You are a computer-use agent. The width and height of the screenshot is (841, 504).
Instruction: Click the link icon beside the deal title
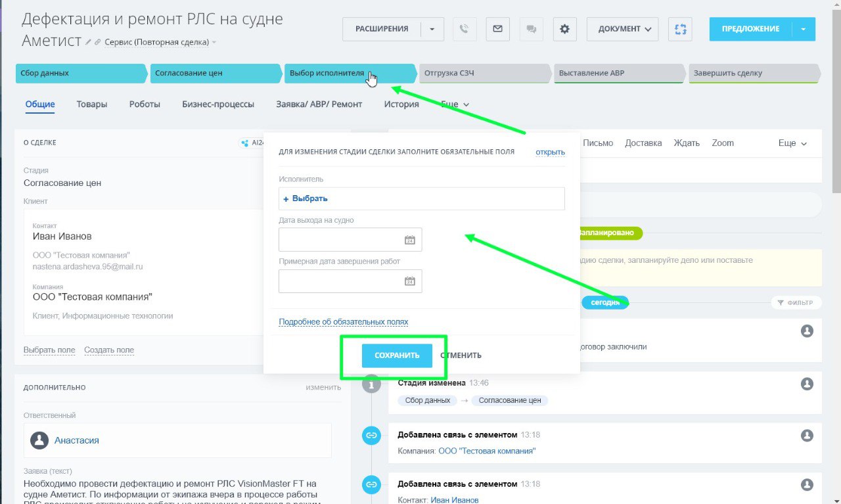[97, 42]
